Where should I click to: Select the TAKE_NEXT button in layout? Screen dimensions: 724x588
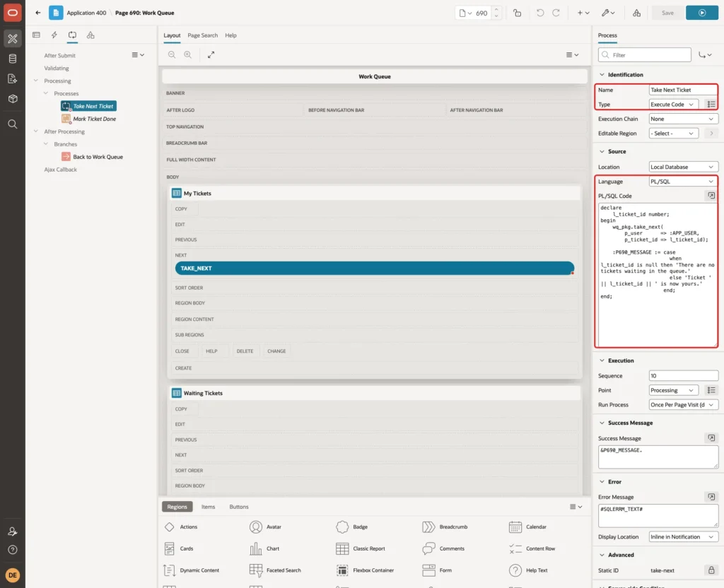point(375,268)
